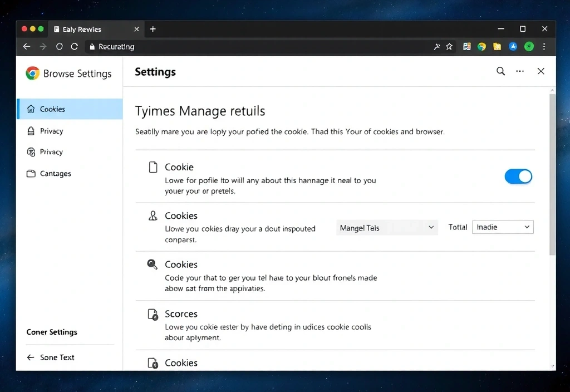The height and width of the screenshot is (392, 570).
Task: Open the Inadie dropdown next to Tottal
Action: click(502, 227)
